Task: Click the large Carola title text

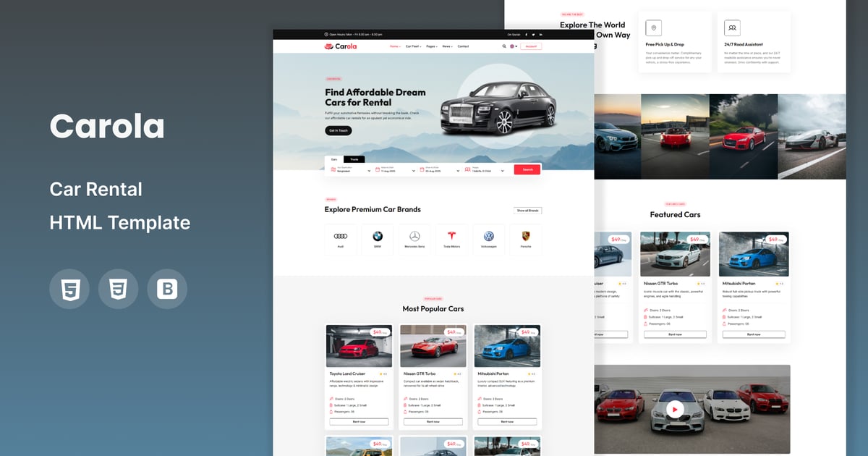Action: point(107,127)
